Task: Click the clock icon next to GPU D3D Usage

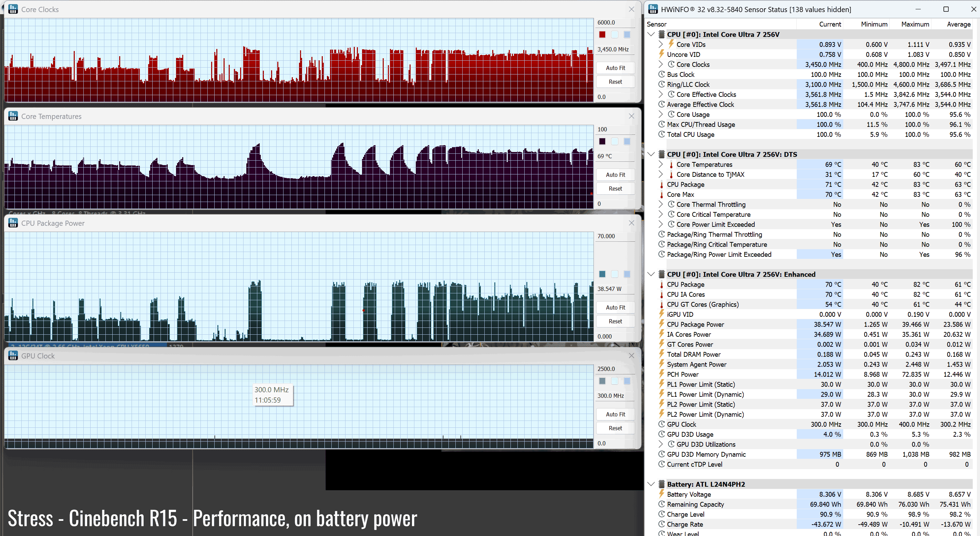Action: coord(662,434)
